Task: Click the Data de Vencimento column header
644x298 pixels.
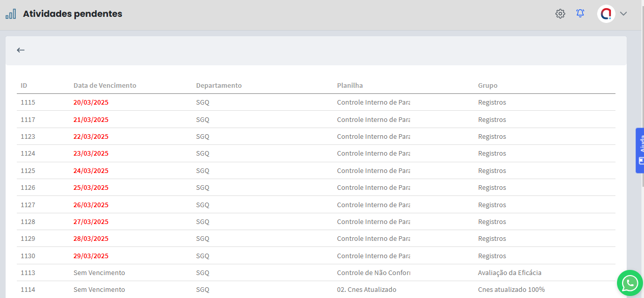Action: [x=104, y=85]
